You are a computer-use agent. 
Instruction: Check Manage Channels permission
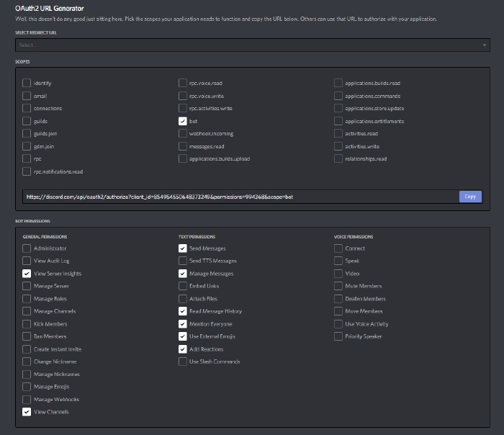(27, 311)
